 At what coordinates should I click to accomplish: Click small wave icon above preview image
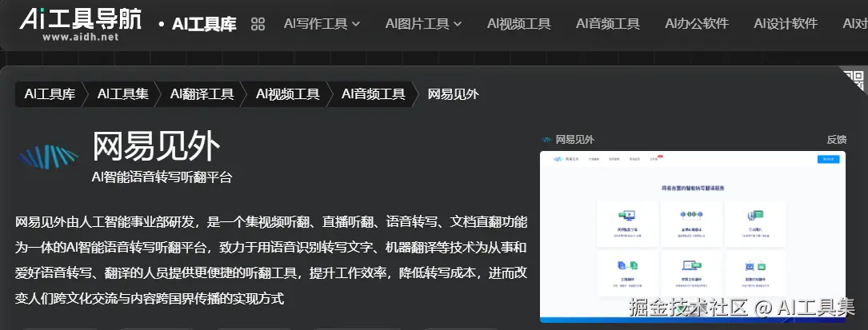(x=546, y=140)
